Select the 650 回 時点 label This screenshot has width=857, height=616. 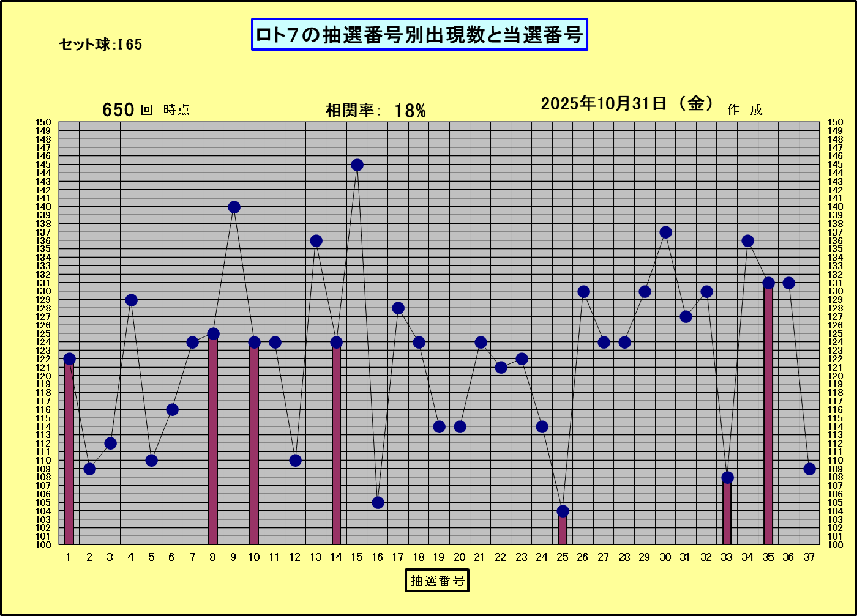(x=146, y=110)
